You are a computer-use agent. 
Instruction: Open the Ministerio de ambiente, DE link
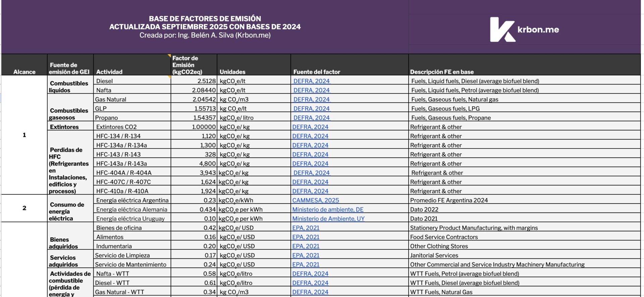tap(328, 210)
